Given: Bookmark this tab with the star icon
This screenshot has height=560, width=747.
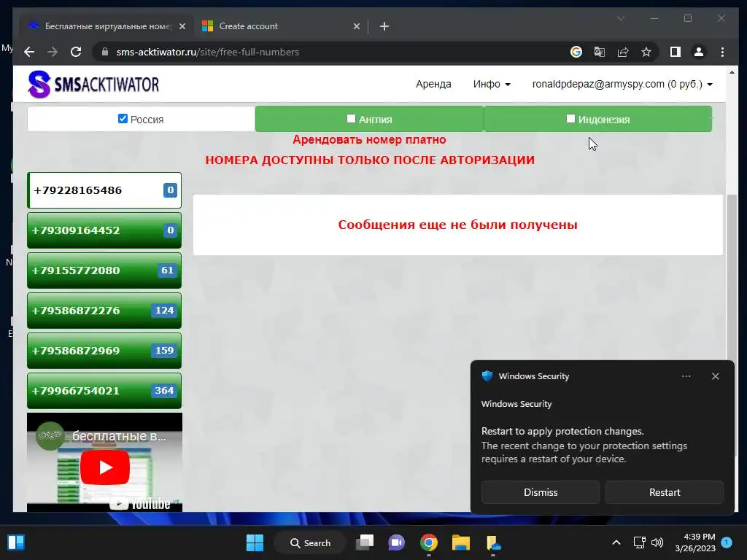Looking at the screenshot, I should (x=646, y=52).
